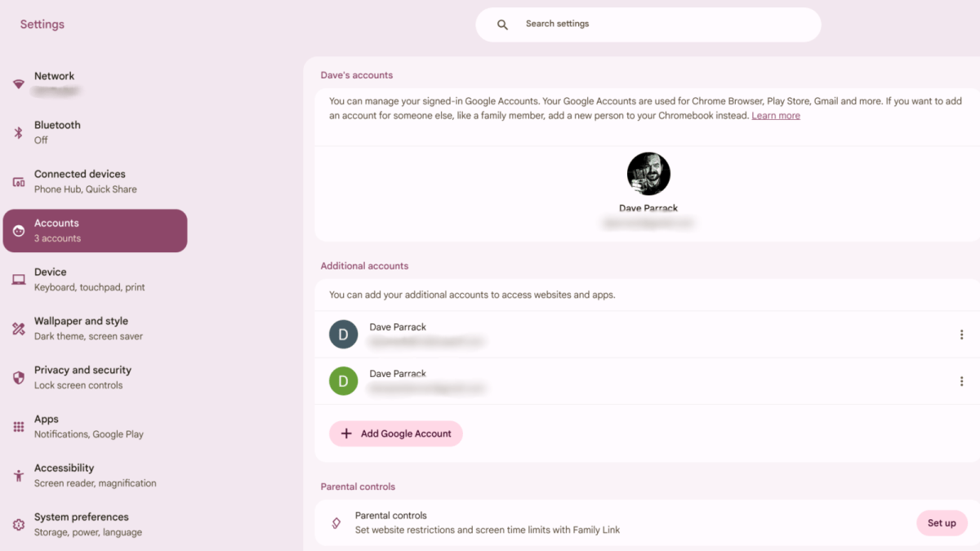980x551 pixels.
Task: Open the Learn more link
Action: (776, 116)
